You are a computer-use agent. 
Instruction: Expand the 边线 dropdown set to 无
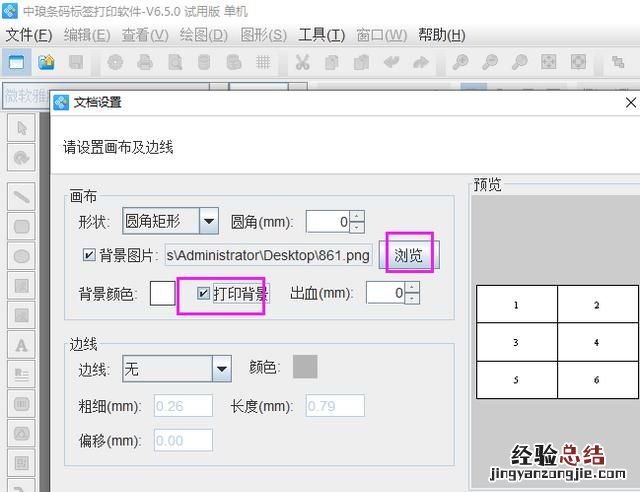[x=221, y=369]
